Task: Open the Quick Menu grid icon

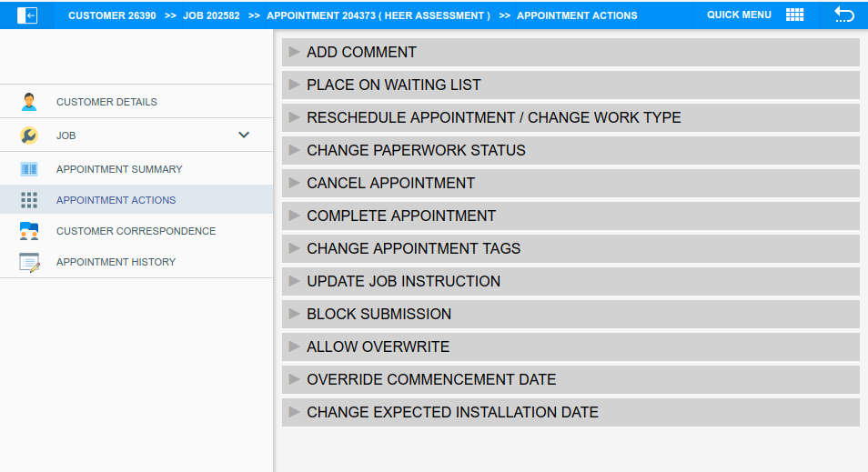Action: tap(794, 15)
